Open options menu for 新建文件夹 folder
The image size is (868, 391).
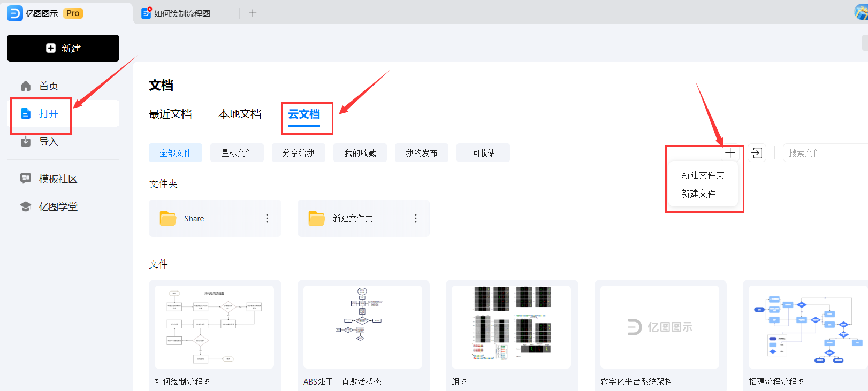click(416, 218)
